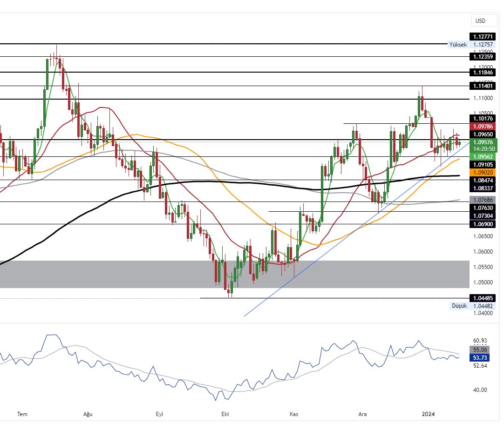Click the 1.04485 horizontal line price label
This screenshot has width=504, height=437.
coord(483,298)
